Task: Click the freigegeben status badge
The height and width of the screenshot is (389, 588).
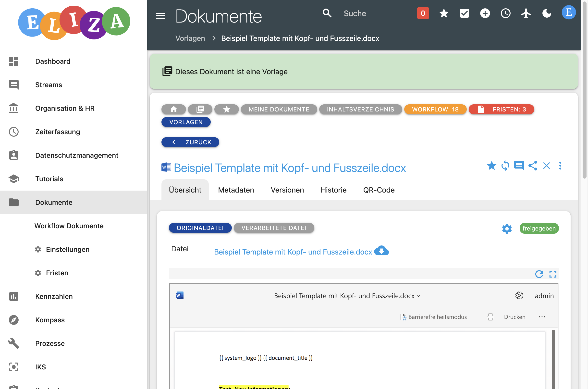Action: 539,229
